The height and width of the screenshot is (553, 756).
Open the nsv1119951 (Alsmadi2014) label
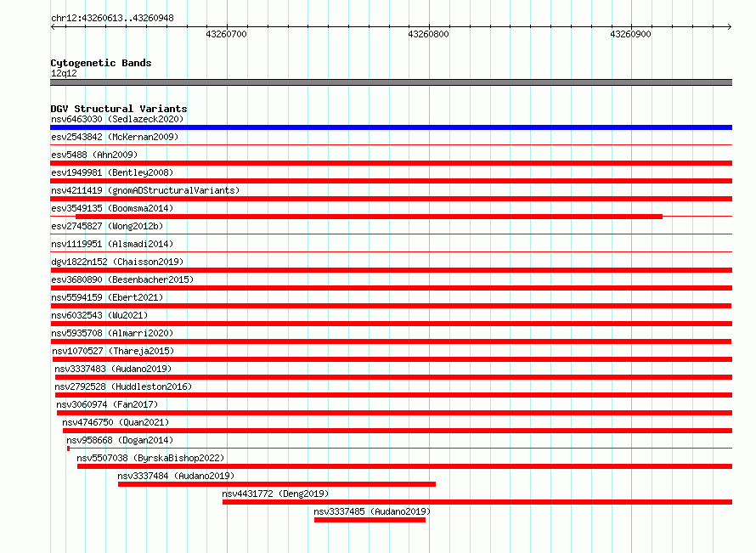click(x=112, y=244)
